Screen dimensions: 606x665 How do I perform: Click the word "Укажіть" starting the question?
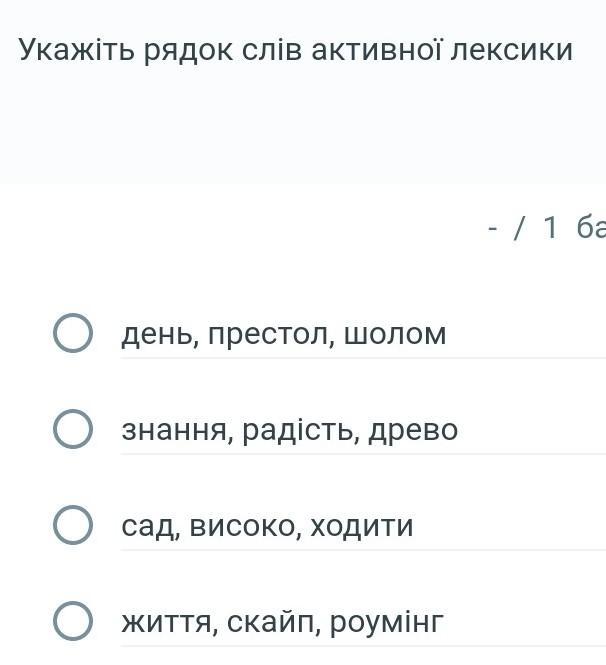pos(76,50)
